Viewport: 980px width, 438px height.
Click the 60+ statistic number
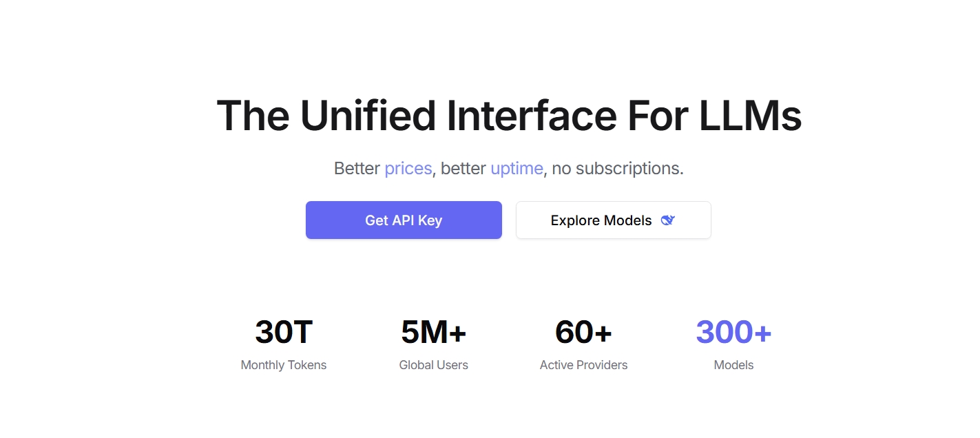583,332
